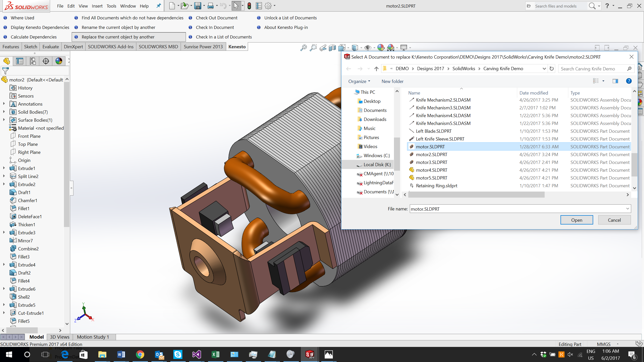Click the Print icon
The image size is (644, 362).
211,6
